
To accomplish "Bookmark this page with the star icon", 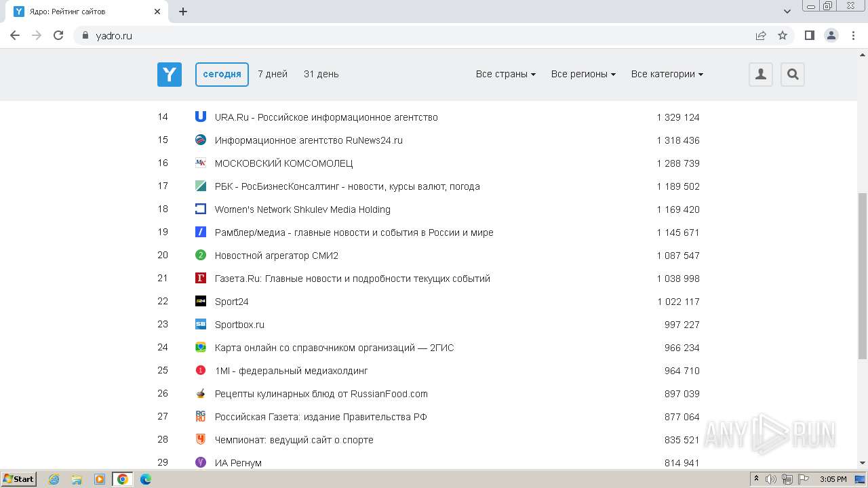I will [783, 35].
